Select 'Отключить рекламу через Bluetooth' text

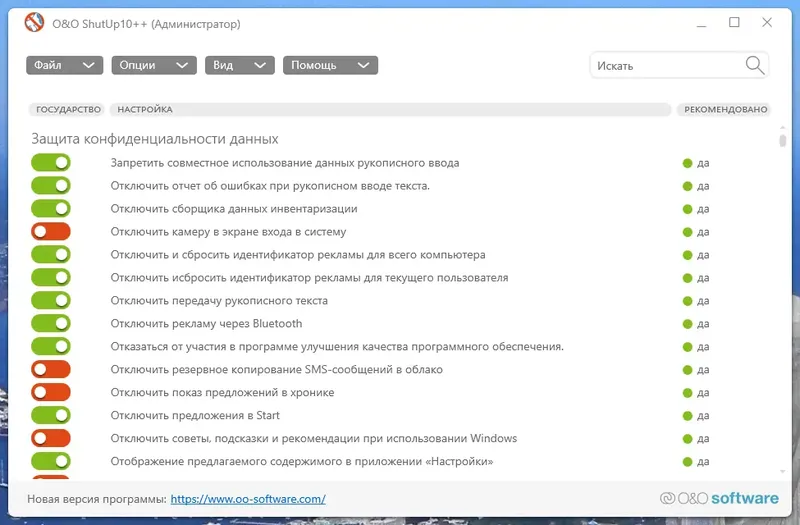(x=206, y=323)
